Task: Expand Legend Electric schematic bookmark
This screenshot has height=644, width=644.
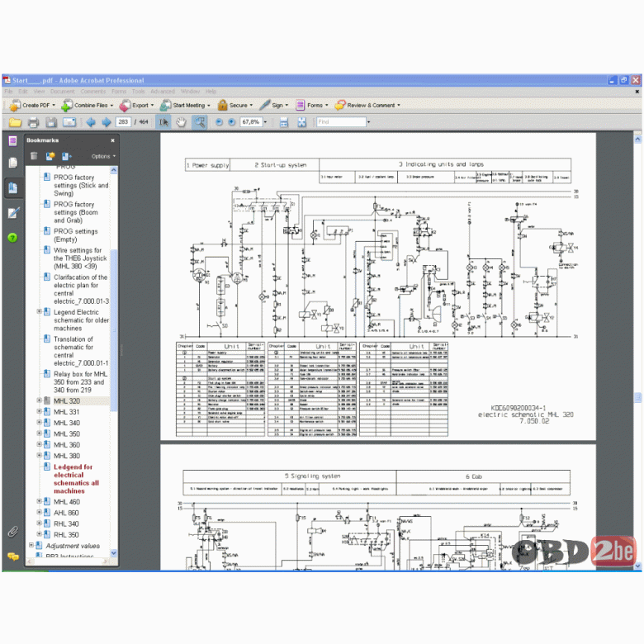Action: point(39,311)
